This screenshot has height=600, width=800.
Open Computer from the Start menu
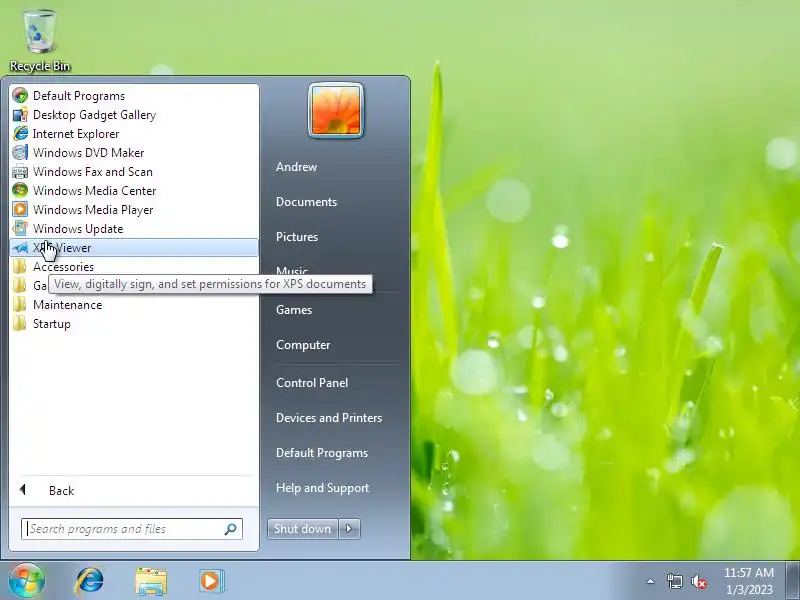tap(303, 345)
